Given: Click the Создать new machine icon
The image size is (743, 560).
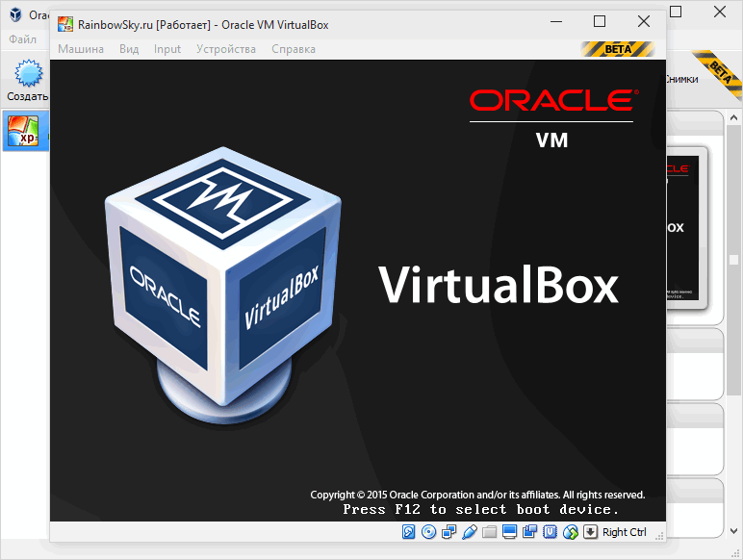Looking at the screenshot, I should [29, 73].
